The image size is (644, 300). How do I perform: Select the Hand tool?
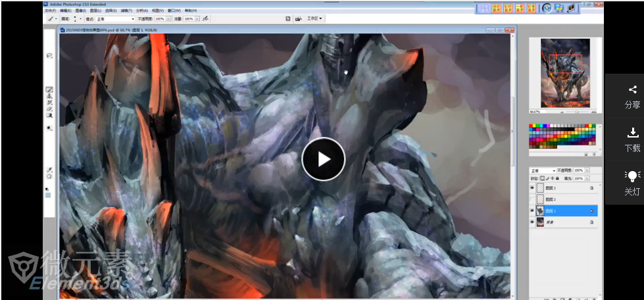[49, 176]
